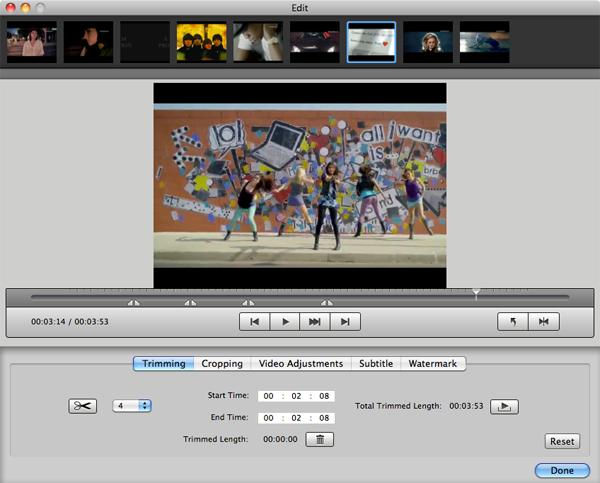The height and width of the screenshot is (483, 600).
Task: Click the playhead marker on the timeline
Action: coord(476,293)
